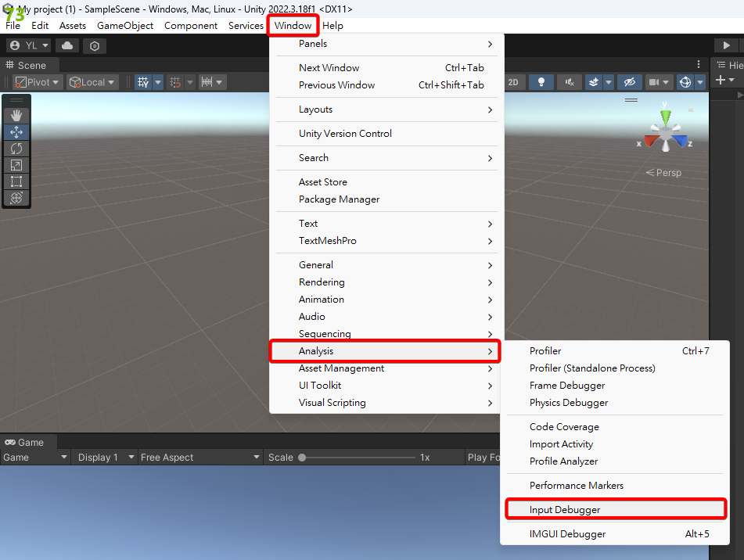Open the Local handle rotation dropdown
The image size is (744, 560).
pos(92,82)
